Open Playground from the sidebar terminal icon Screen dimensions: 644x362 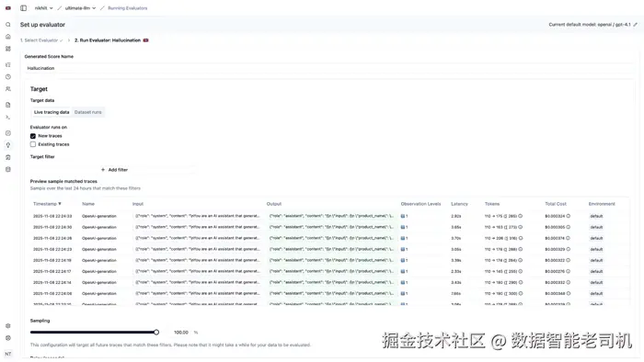click(x=7, y=117)
